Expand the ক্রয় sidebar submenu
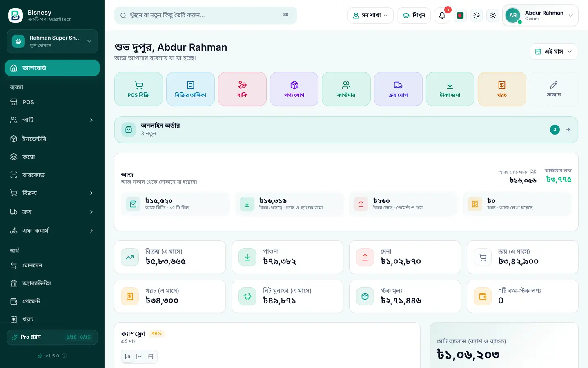 click(x=52, y=211)
